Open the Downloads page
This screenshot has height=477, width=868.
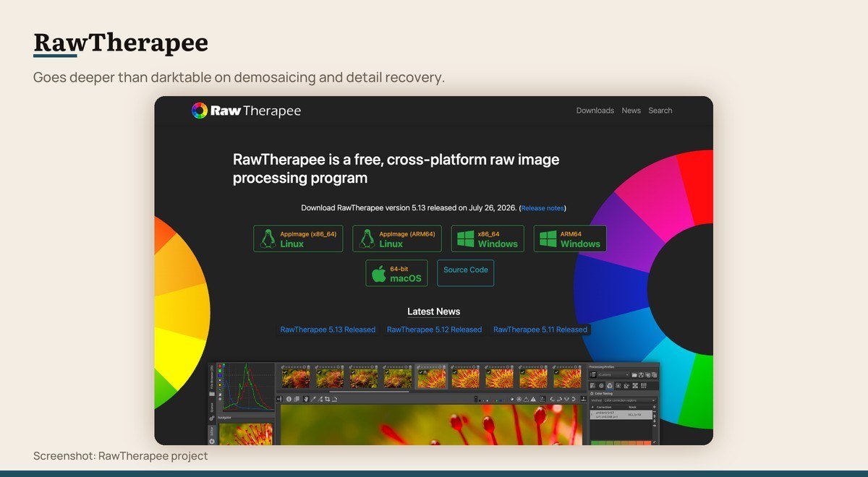(x=595, y=111)
